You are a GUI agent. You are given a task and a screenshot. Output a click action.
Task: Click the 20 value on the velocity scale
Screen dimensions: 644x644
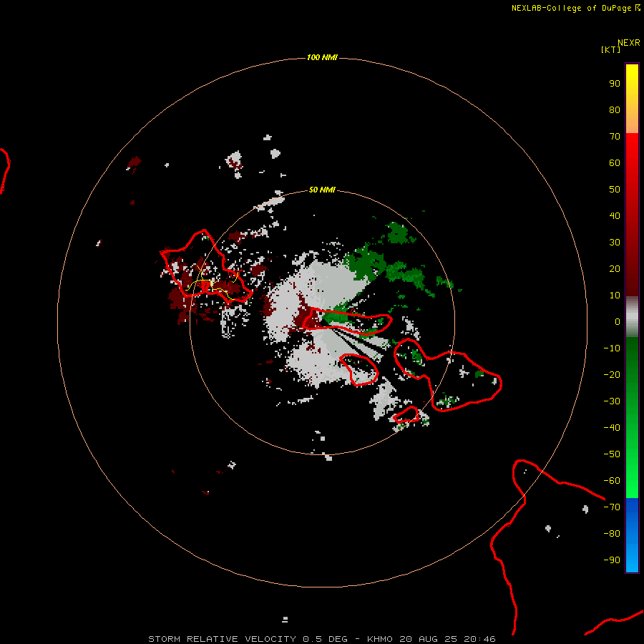point(615,268)
